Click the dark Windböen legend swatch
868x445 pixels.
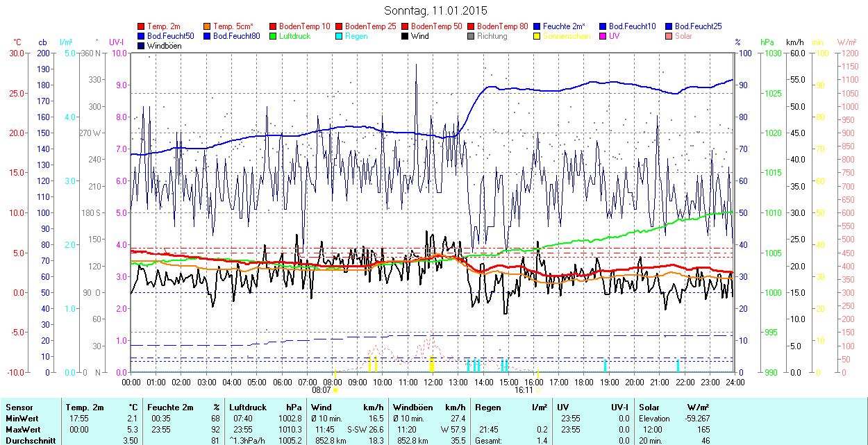point(142,46)
